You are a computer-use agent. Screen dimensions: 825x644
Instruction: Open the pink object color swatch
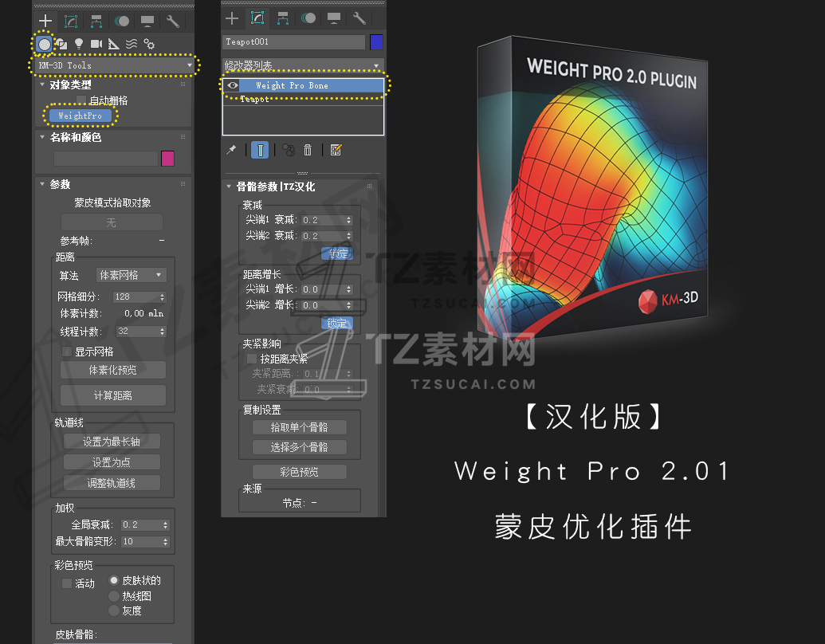pyautogui.click(x=168, y=159)
